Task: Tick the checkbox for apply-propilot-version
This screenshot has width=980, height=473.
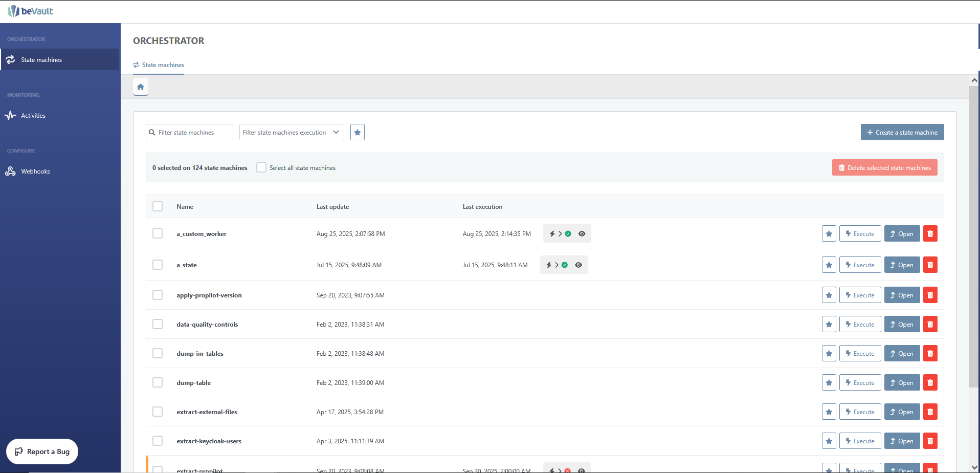Action: (x=158, y=295)
